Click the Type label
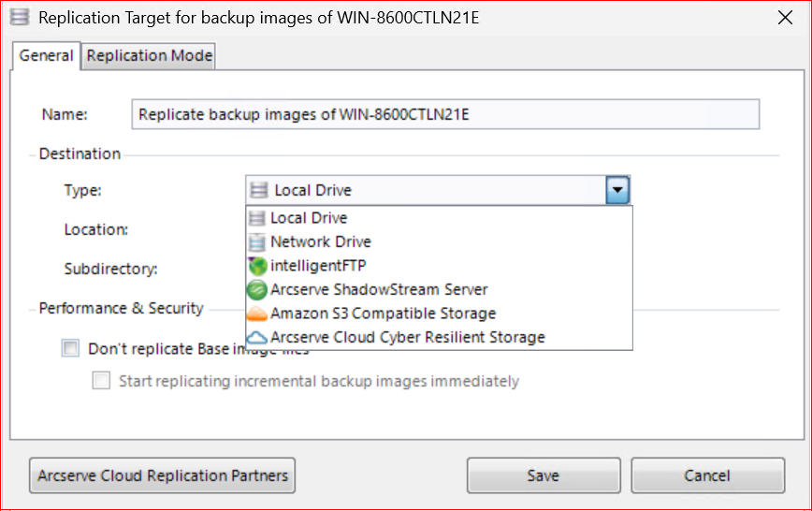 click(x=83, y=190)
